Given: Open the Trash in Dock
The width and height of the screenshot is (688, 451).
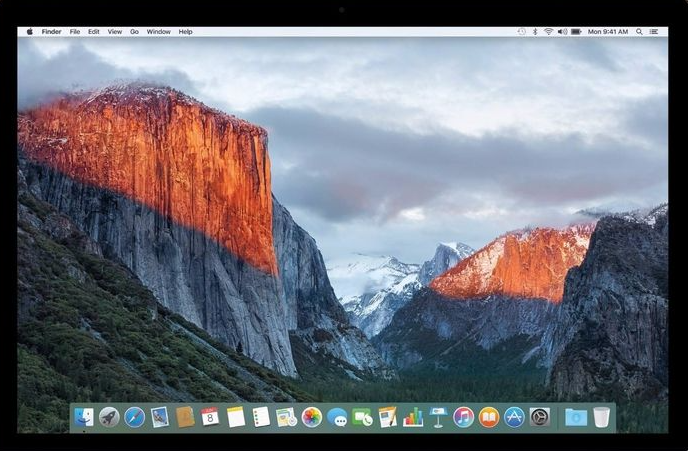Looking at the screenshot, I should (x=601, y=417).
